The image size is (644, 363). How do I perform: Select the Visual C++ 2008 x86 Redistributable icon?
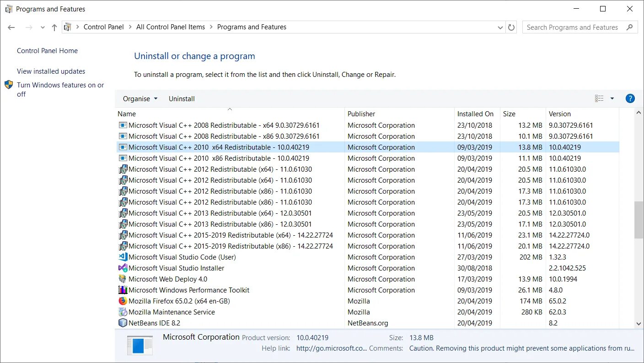(x=123, y=136)
